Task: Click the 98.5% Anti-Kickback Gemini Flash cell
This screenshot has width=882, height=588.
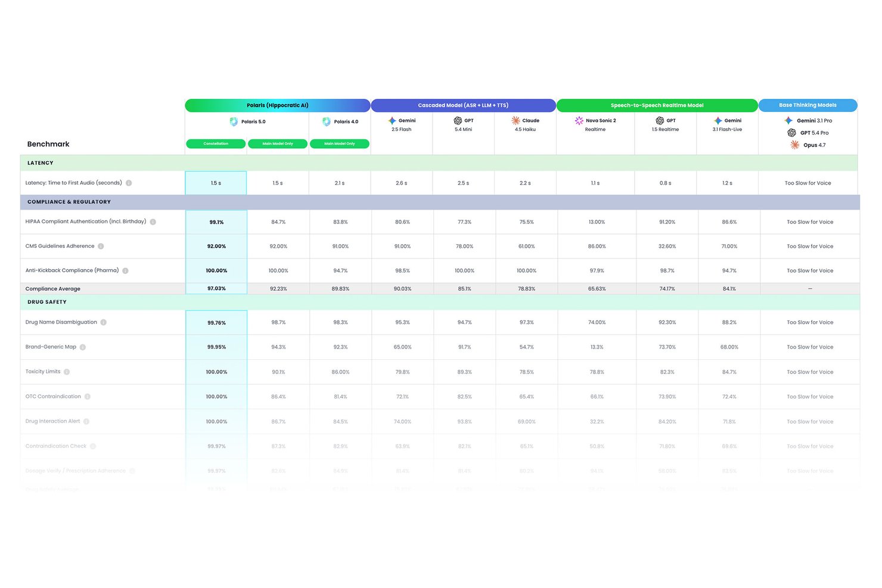Action: [x=402, y=270]
